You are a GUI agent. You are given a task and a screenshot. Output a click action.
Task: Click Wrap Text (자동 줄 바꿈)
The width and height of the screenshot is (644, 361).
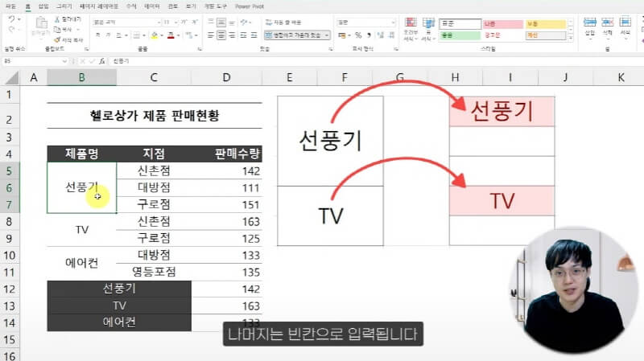pyautogui.click(x=283, y=23)
